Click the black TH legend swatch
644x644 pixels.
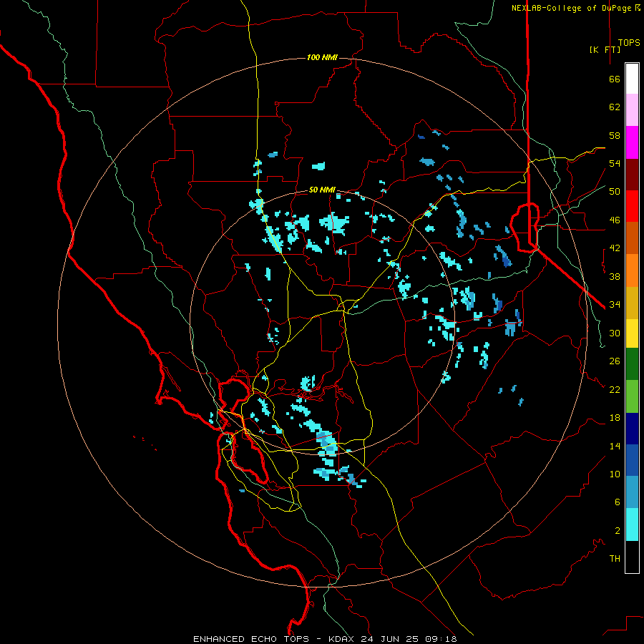click(x=632, y=557)
